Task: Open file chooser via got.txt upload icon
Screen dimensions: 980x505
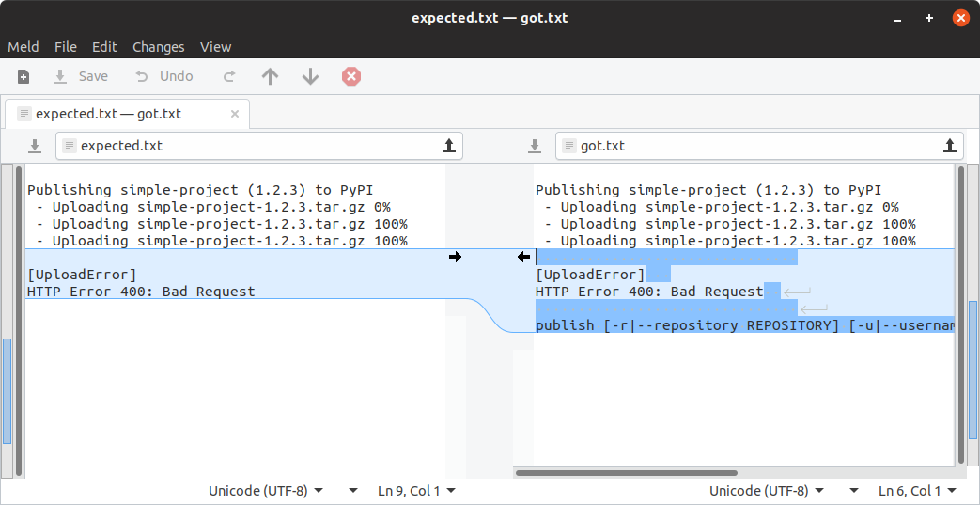Action: [x=950, y=146]
